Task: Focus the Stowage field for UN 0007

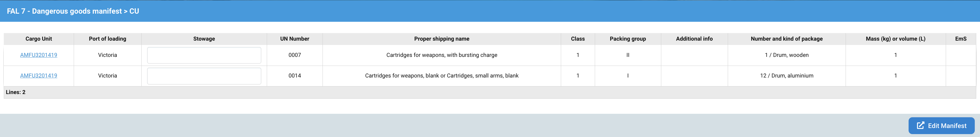Action: (204, 55)
